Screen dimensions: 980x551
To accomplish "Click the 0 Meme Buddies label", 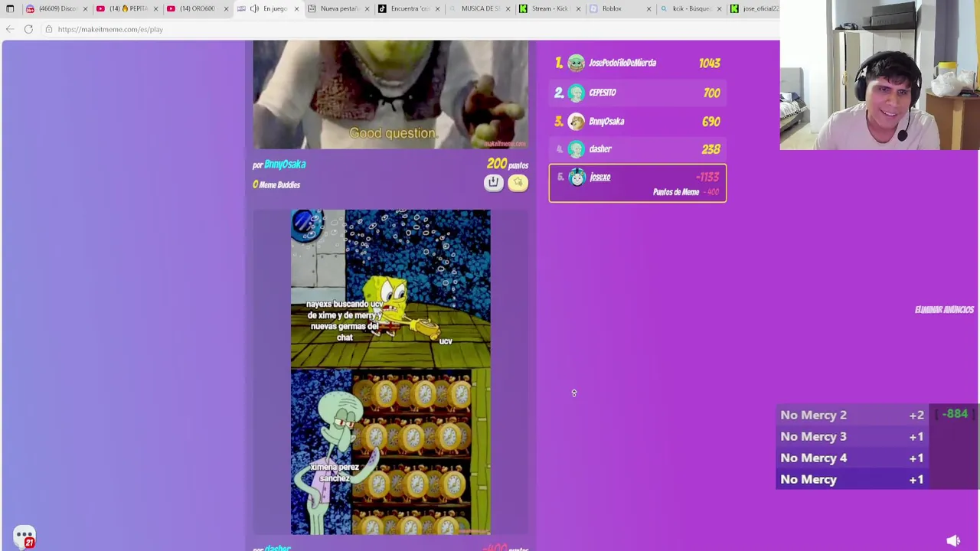I will [x=276, y=184].
